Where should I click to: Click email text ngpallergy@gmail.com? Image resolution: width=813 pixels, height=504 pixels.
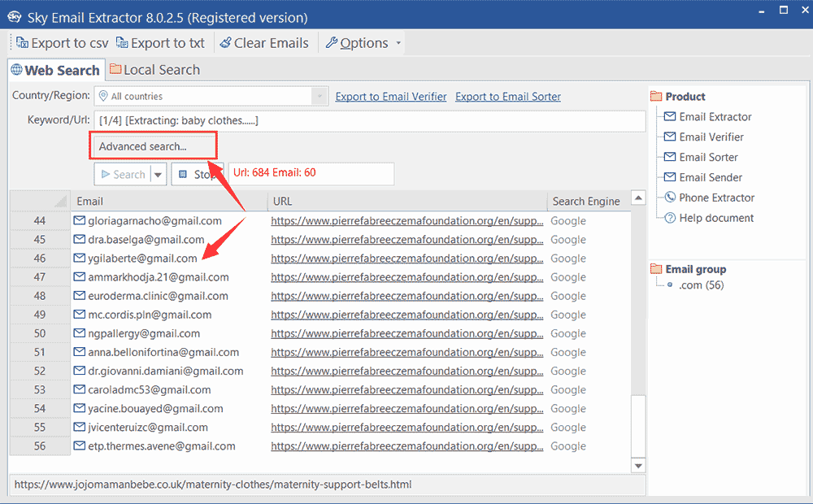point(144,333)
